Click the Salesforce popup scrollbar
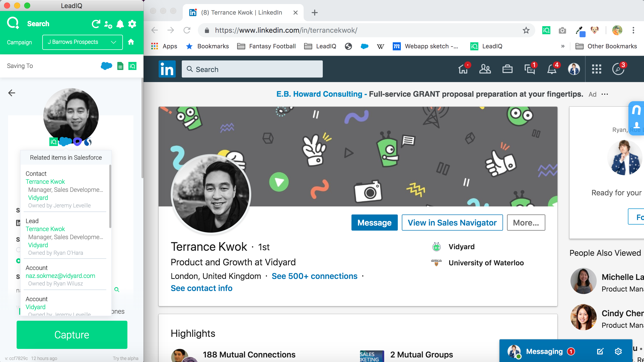 110,196
